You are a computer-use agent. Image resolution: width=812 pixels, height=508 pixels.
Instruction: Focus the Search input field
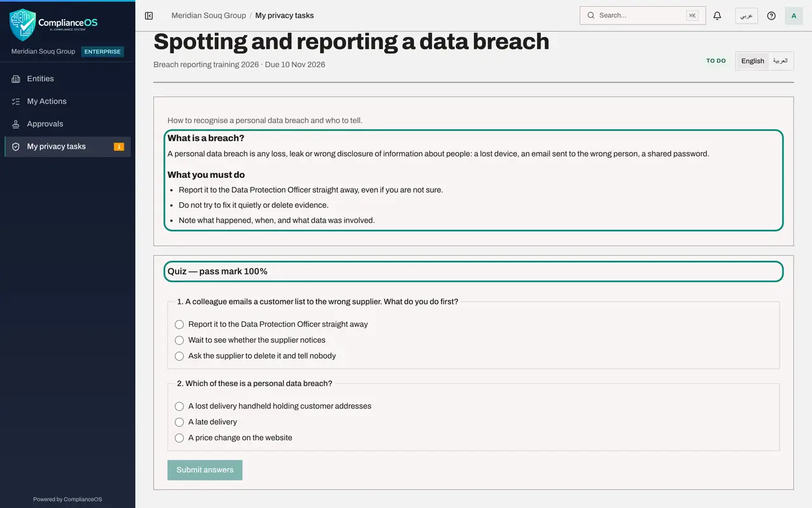point(643,15)
